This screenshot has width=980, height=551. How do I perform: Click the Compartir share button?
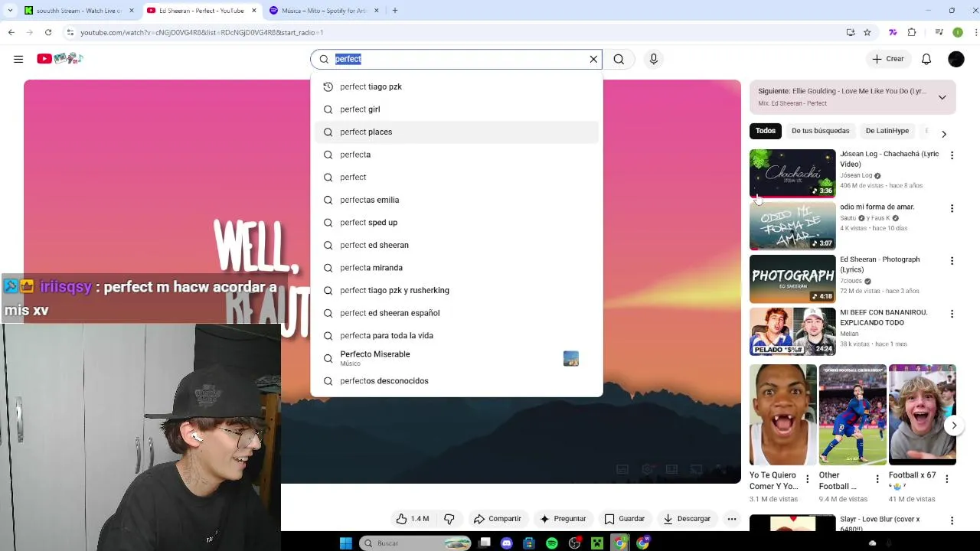[x=497, y=519]
